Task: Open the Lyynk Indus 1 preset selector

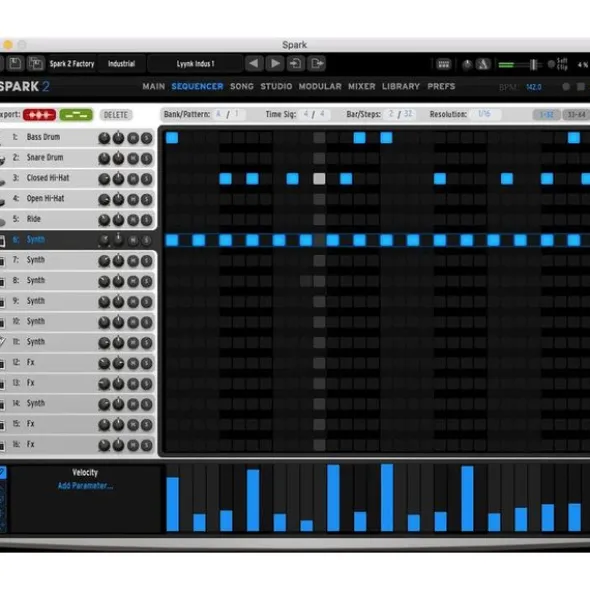Action: pos(195,64)
